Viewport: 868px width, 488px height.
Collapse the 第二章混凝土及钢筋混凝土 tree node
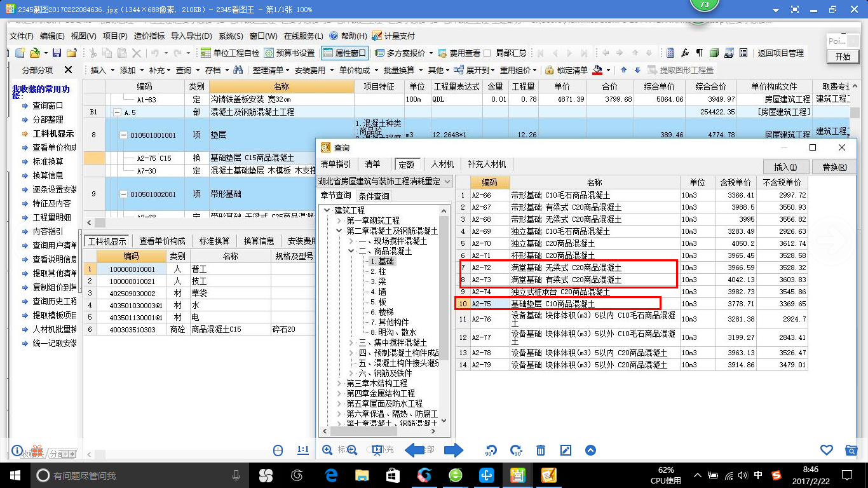(340, 231)
